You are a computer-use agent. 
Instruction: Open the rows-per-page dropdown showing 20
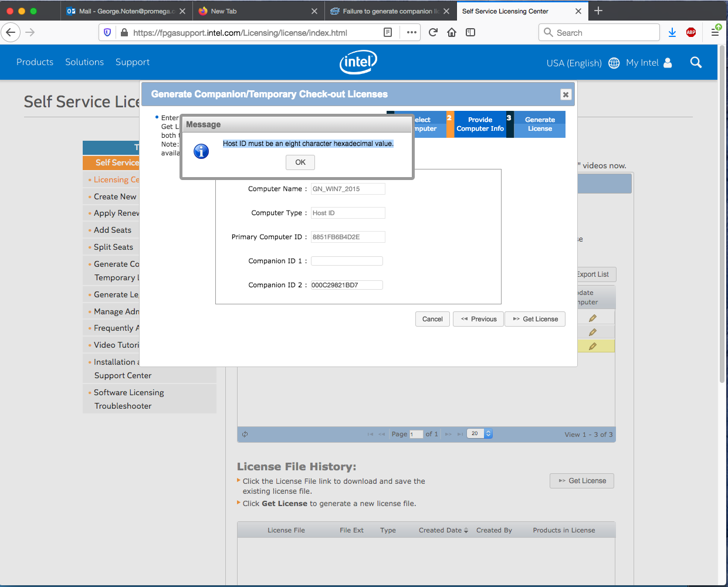479,434
